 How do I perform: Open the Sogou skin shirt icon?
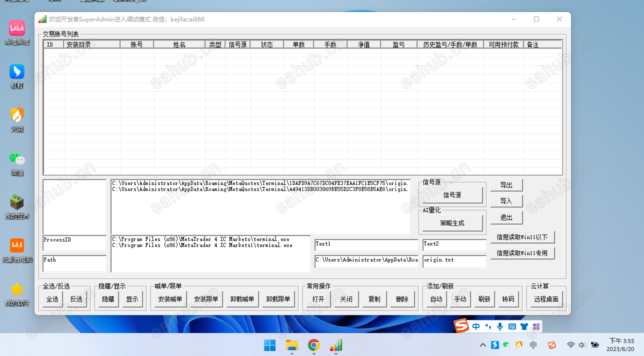(x=524, y=326)
